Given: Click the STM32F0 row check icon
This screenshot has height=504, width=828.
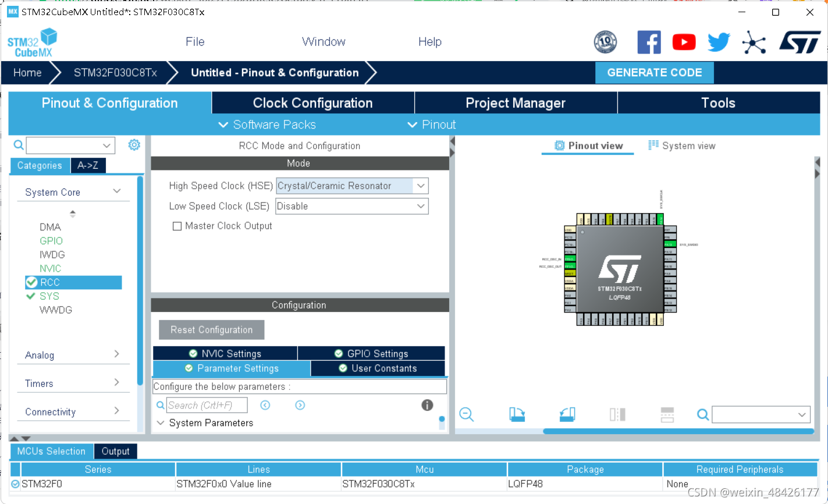Looking at the screenshot, I should click(15, 484).
